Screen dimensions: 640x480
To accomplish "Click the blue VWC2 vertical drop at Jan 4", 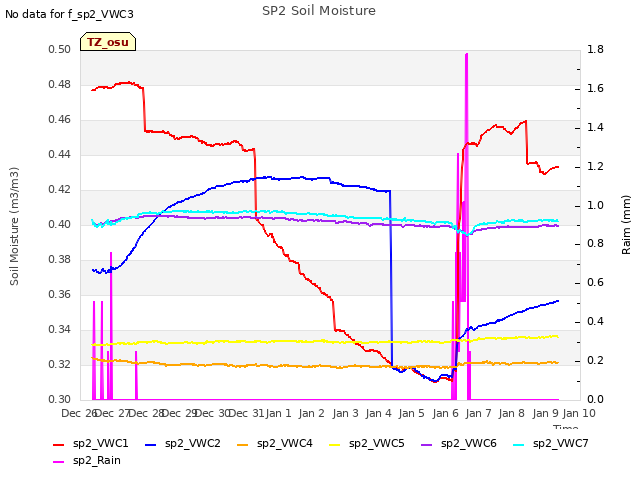I will click(x=391, y=278).
